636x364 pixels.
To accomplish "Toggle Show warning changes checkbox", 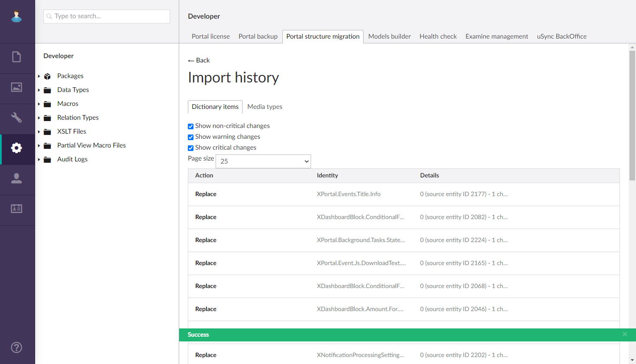I will 190,137.
